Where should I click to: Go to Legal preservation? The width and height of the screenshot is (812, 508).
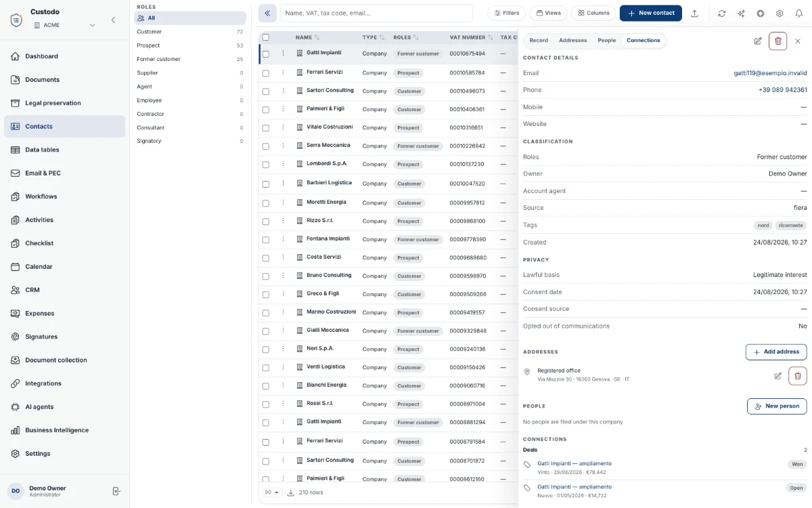click(65, 103)
